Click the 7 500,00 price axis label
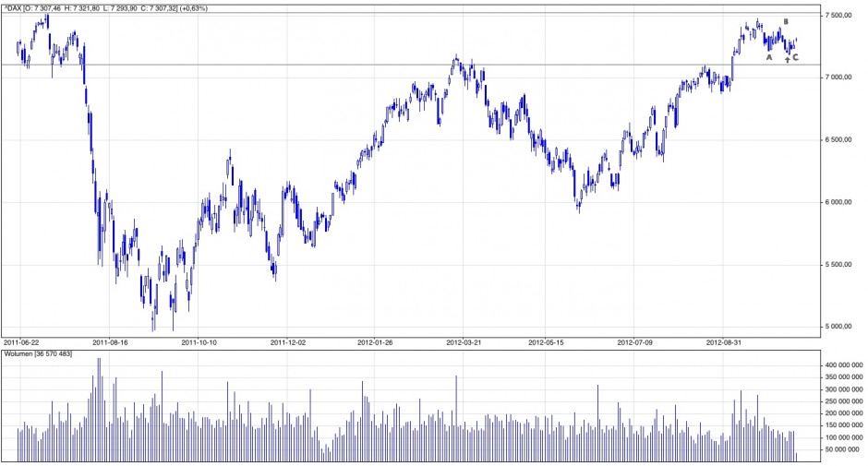 click(840, 16)
